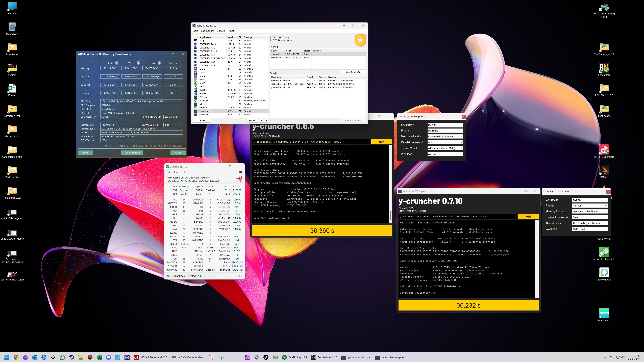Open Steam from the taskbar
The image size is (644, 362).
pos(71,357)
